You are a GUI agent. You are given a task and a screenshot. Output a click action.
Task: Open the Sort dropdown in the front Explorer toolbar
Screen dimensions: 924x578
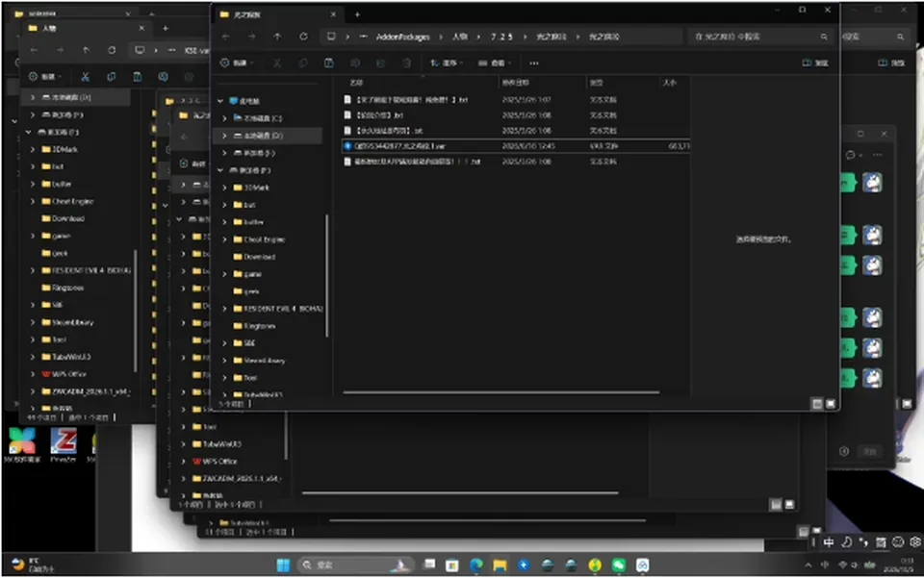[446, 63]
